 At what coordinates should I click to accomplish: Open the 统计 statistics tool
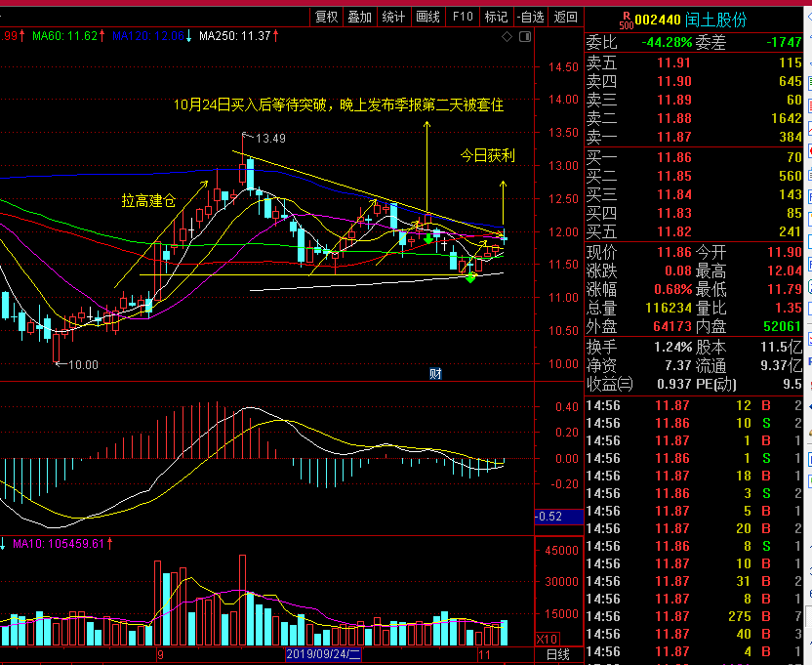tap(393, 18)
